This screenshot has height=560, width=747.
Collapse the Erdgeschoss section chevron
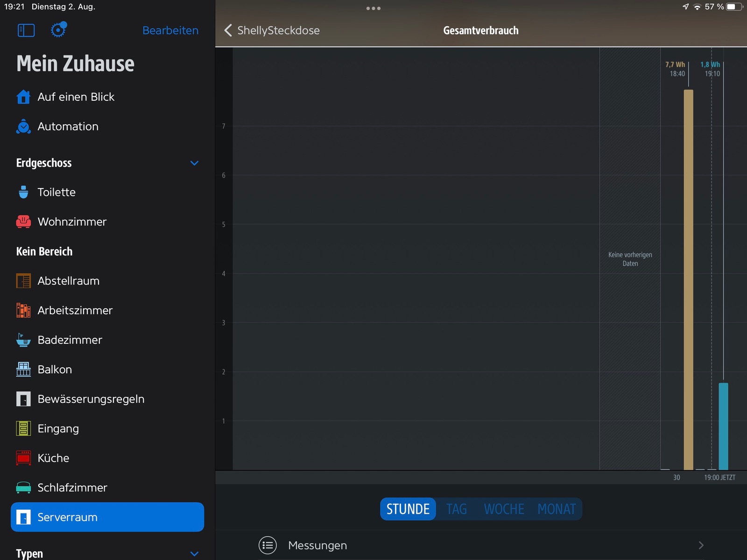point(195,163)
